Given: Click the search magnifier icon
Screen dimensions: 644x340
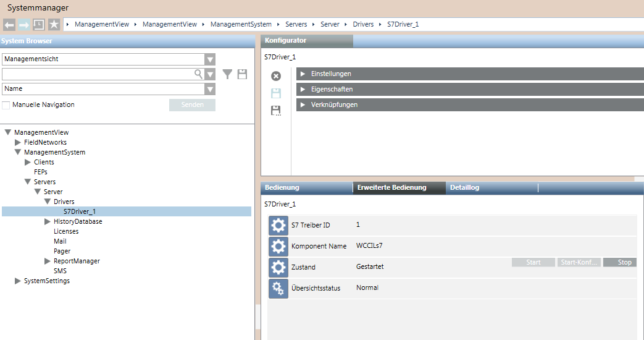Looking at the screenshot, I should point(199,74).
